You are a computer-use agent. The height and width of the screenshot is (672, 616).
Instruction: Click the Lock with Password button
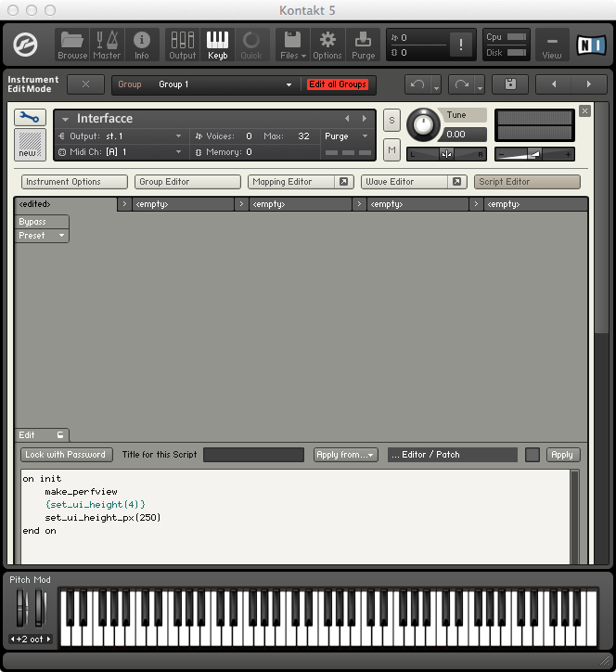point(67,455)
